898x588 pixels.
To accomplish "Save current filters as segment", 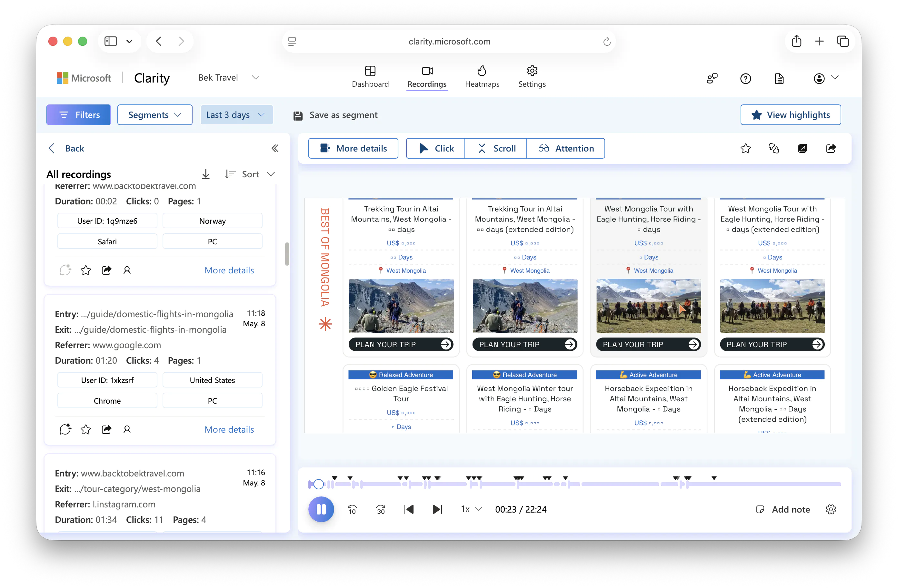I will pos(335,115).
